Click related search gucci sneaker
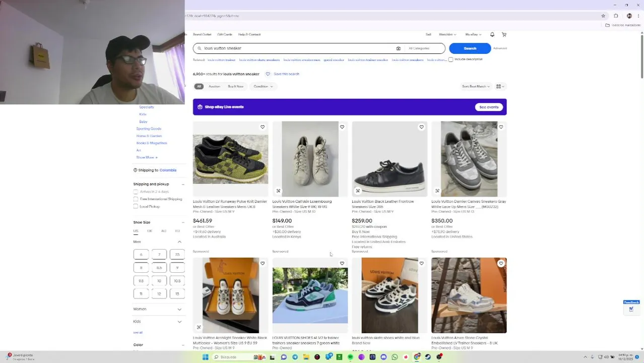Image resolution: width=644 pixels, height=363 pixels. [x=334, y=60]
